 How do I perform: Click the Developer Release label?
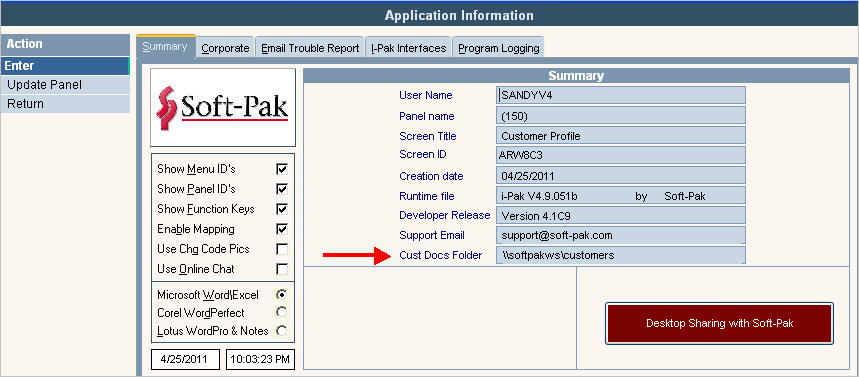[444, 215]
